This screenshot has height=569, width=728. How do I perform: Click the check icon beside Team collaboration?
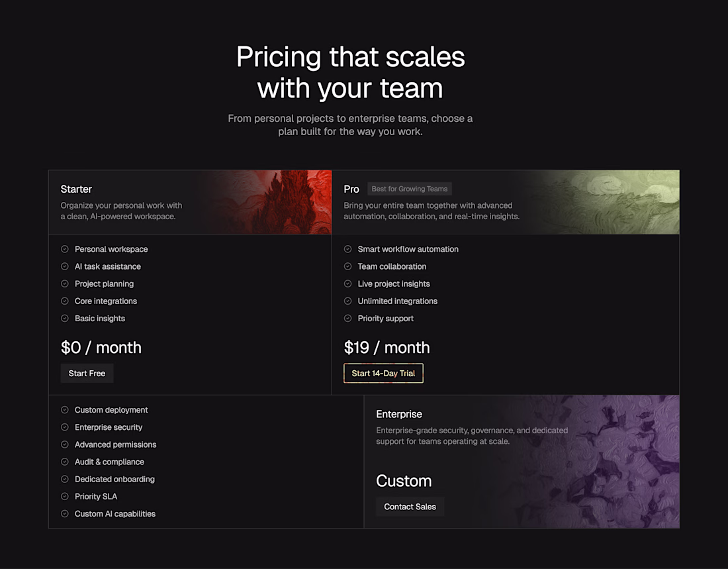[347, 266]
